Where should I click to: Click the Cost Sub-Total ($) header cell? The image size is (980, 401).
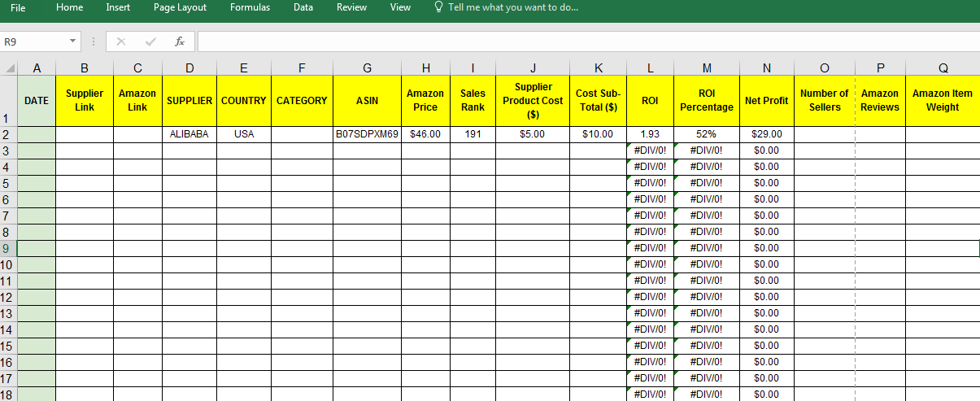[x=598, y=101]
